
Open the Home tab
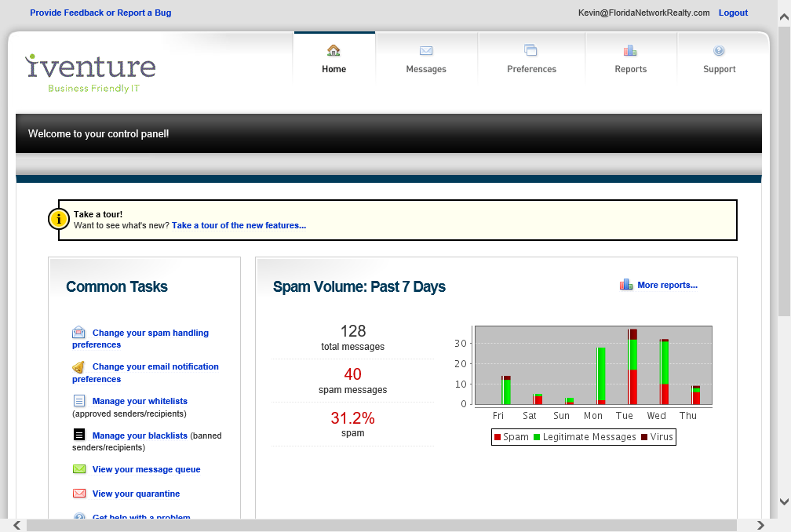click(x=334, y=59)
